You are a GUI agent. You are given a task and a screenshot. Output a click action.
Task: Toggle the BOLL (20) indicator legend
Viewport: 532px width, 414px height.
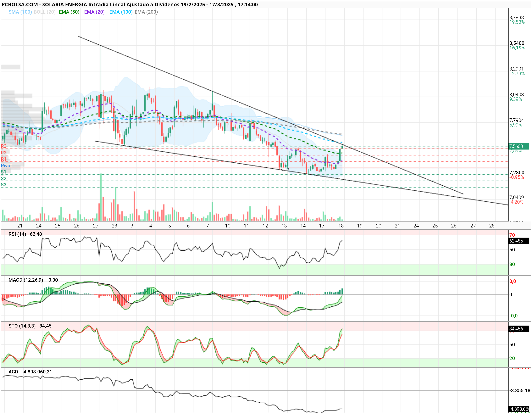[45, 12]
